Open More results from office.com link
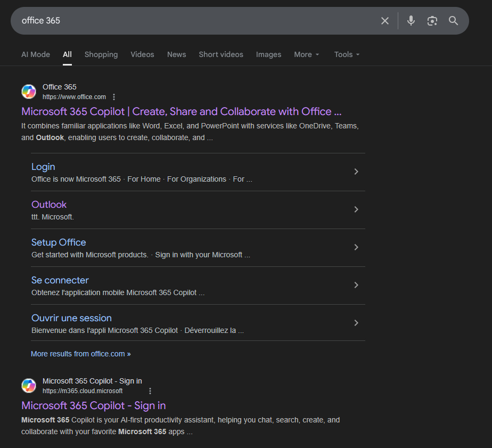The image size is (492, 448). pos(80,354)
